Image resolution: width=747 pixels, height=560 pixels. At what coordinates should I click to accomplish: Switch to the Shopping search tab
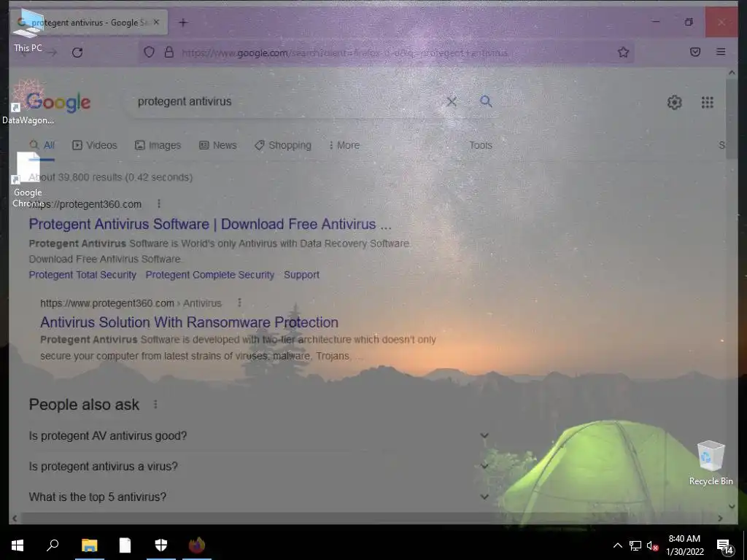tap(283, 145)
